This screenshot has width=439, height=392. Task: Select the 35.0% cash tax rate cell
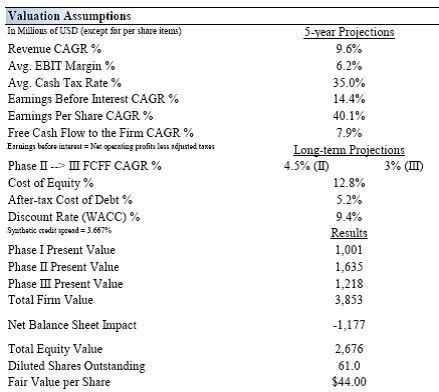click(x=349, y=83)
